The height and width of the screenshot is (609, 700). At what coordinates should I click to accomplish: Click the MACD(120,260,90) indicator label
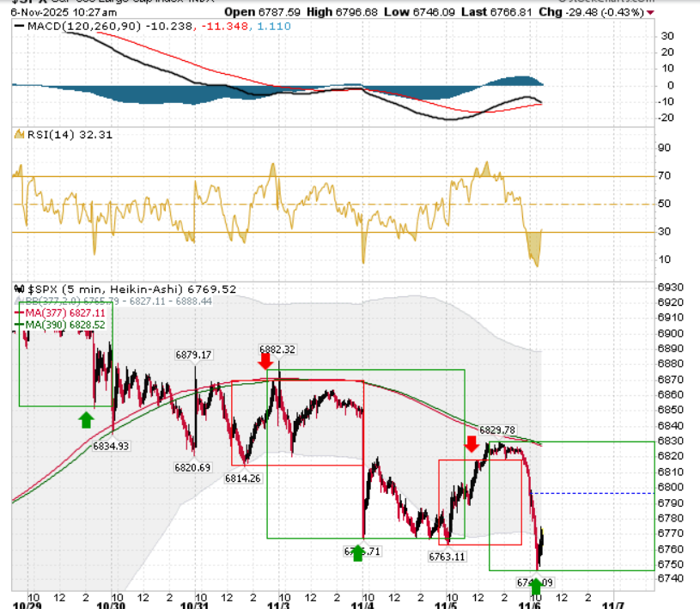[84, 27]
